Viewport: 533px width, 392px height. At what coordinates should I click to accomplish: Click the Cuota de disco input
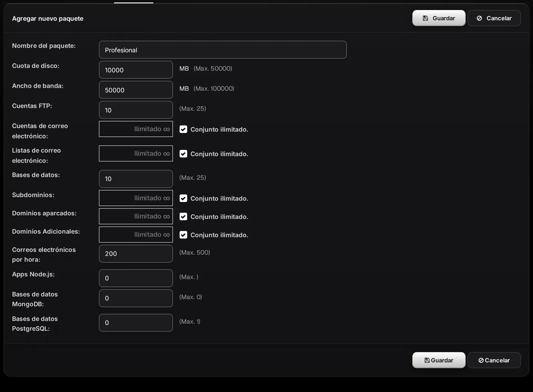(136, 70)
